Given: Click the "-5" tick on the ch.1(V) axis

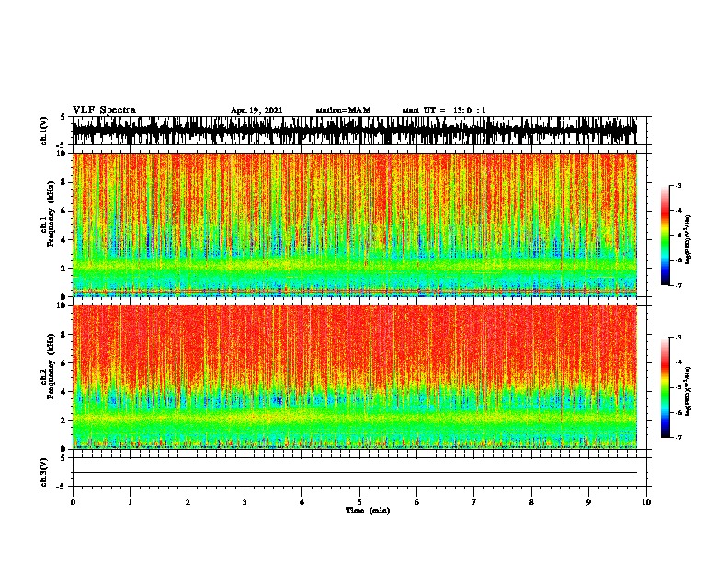Looking at the screenshot, I should click(x=62, y=145).
